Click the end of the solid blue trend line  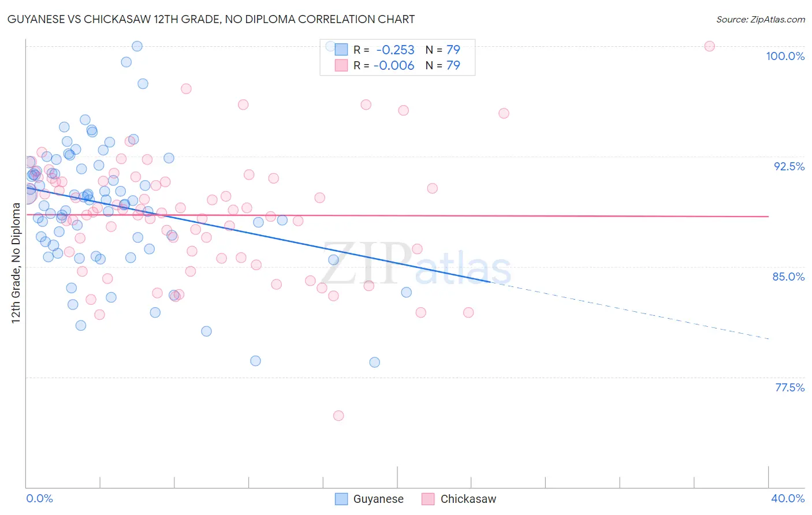click(x=490, y=282)
